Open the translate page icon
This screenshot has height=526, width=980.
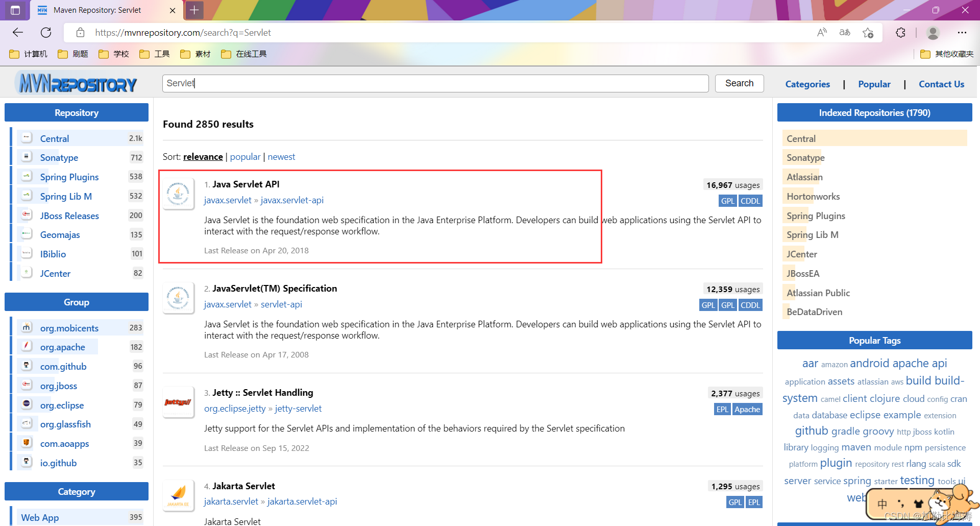click(845, 33)
